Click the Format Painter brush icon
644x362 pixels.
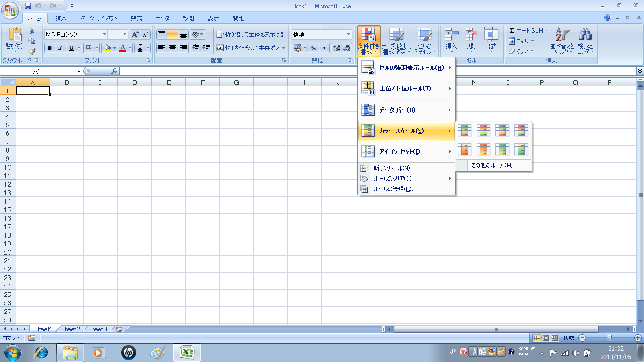(x=32, y=51)
